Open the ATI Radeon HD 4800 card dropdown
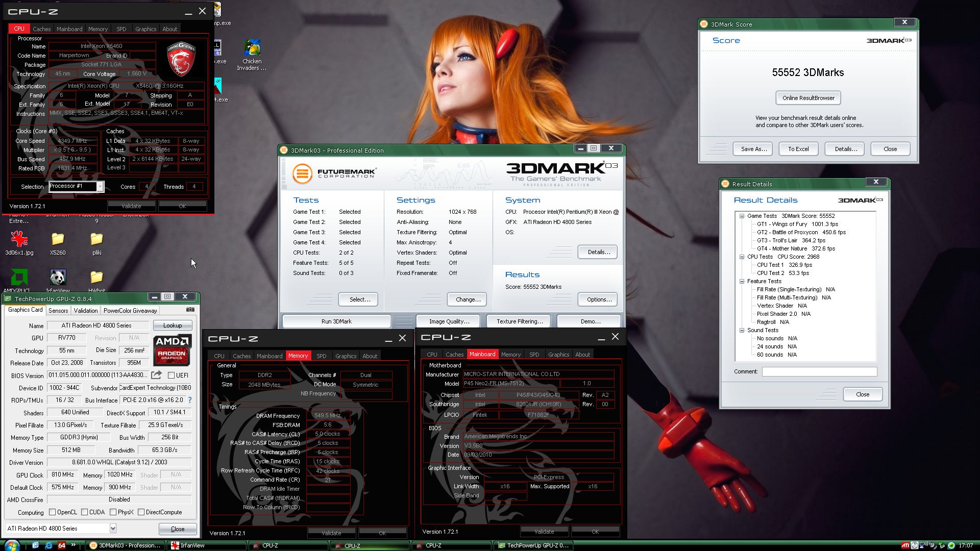This screenshot has width=980, height=551. [x=113, y=529]
